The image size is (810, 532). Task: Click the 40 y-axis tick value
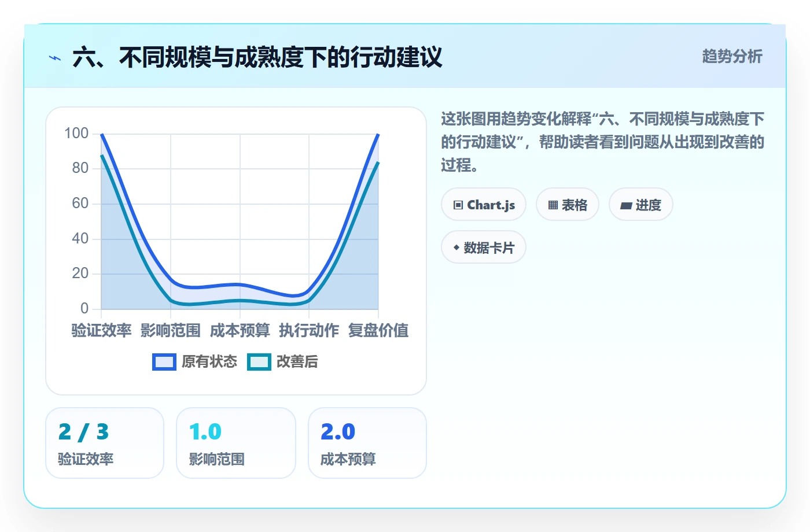[x=80, y=238]
